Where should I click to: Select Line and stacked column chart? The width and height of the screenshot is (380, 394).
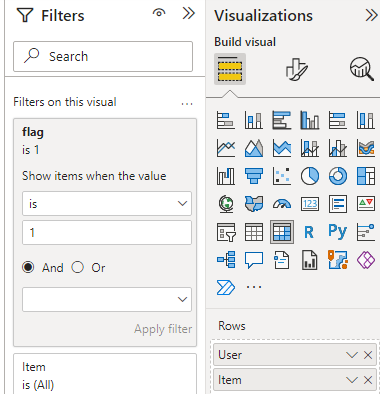tap(310, 148)
